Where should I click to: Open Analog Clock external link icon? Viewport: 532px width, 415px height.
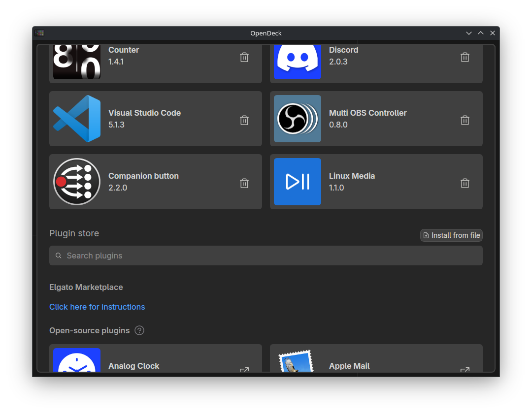coord(244,370)
